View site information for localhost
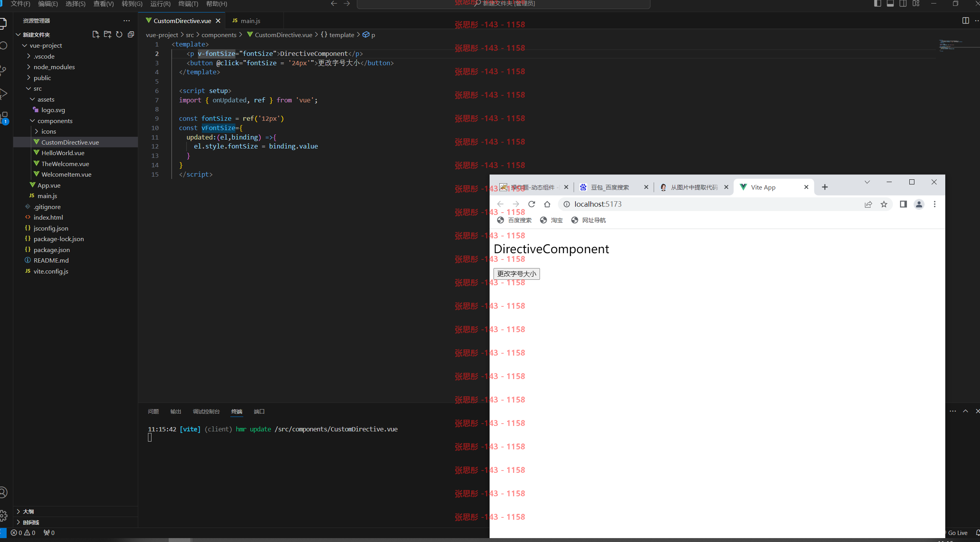 click(567, 204)
